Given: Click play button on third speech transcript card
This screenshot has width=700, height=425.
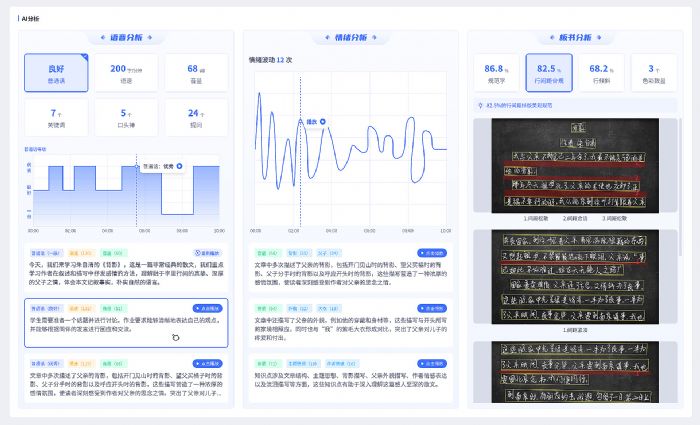Looking at the screenshot, I should pos(208,364).
